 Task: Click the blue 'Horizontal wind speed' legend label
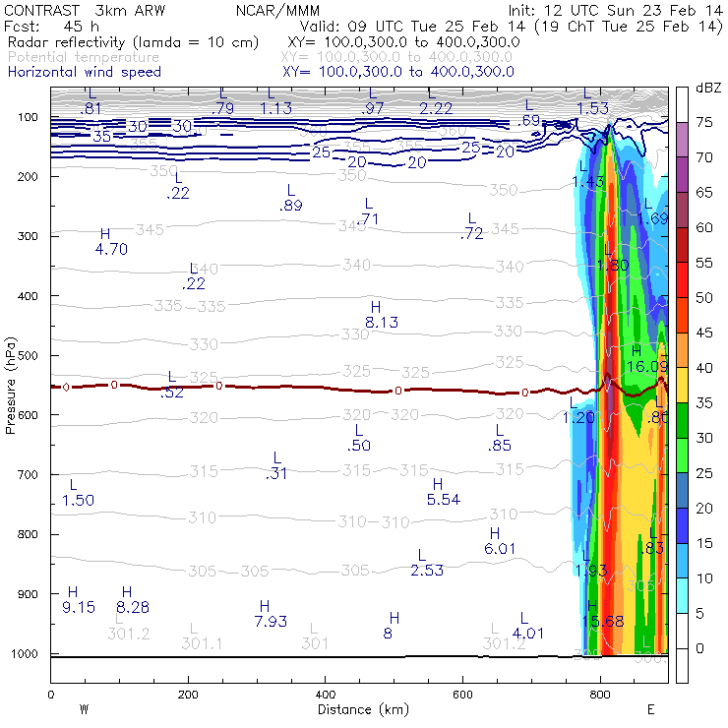84,72
